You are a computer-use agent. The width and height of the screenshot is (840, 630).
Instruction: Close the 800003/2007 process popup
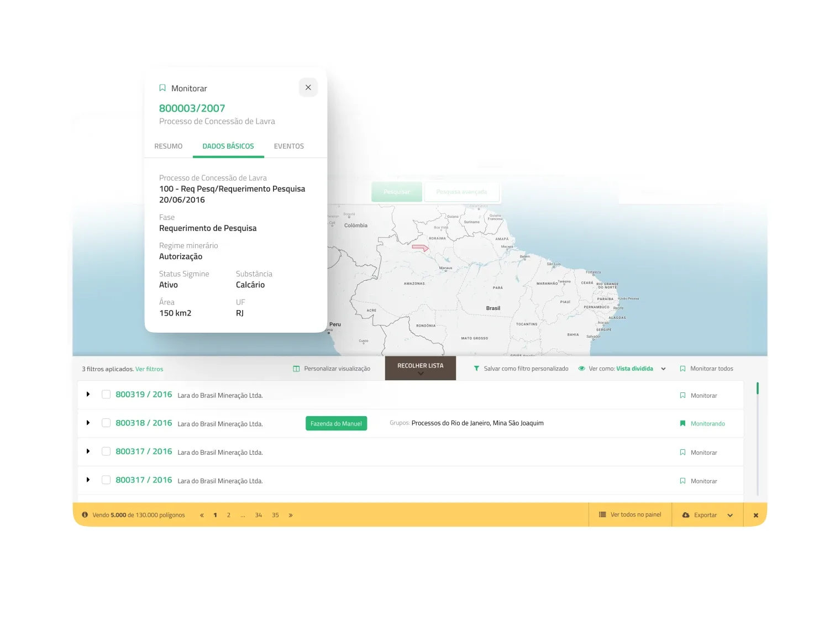(x=308, y=87)
